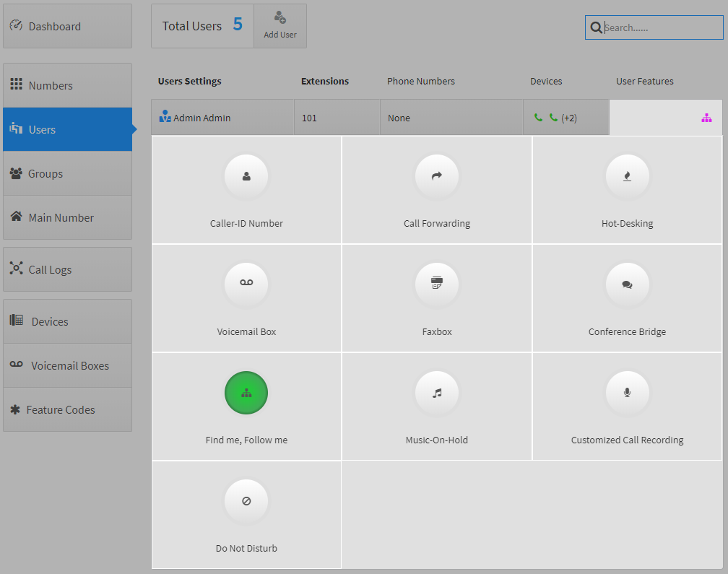The image size is (728, 574).
Task: Expand the Admin Admin phone numbers cell
Action: [451, 118]
